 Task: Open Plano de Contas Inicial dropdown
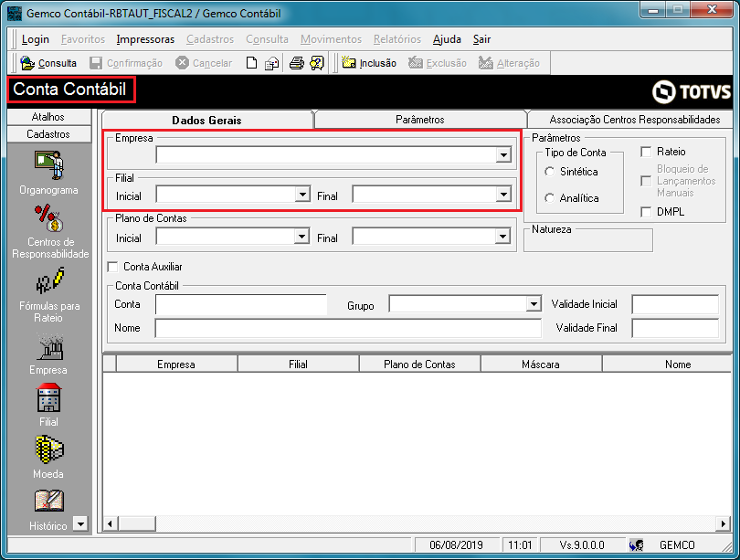pyautogui.click(x=301, y=237)
